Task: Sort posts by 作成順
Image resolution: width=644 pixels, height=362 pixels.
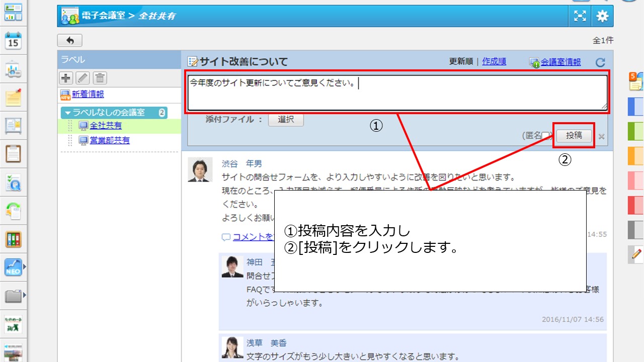Action: pos(494,62)
